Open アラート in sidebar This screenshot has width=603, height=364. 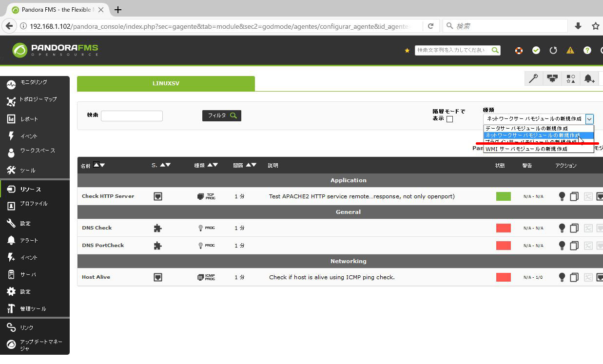(35, 240)
